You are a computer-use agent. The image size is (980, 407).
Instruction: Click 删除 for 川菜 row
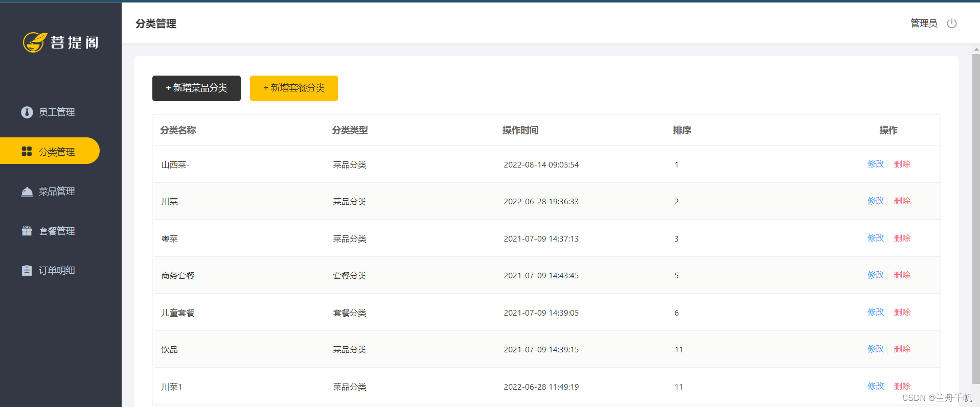click(x=902, y=201)
